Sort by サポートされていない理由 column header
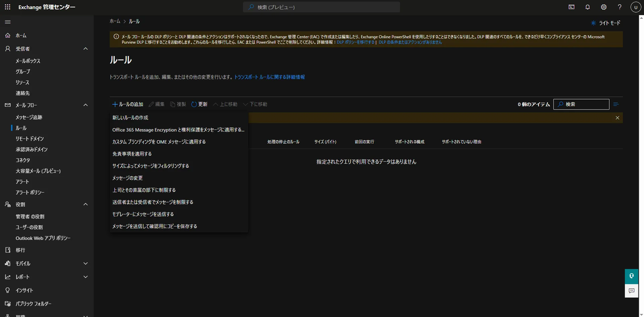 pyautogui.click(x=462, y=142)
